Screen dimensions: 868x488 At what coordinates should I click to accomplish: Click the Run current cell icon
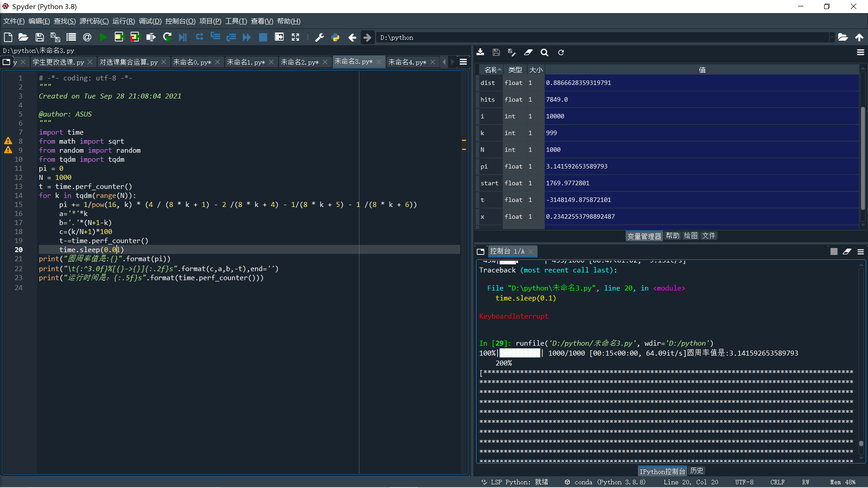(x=119, y=38)
